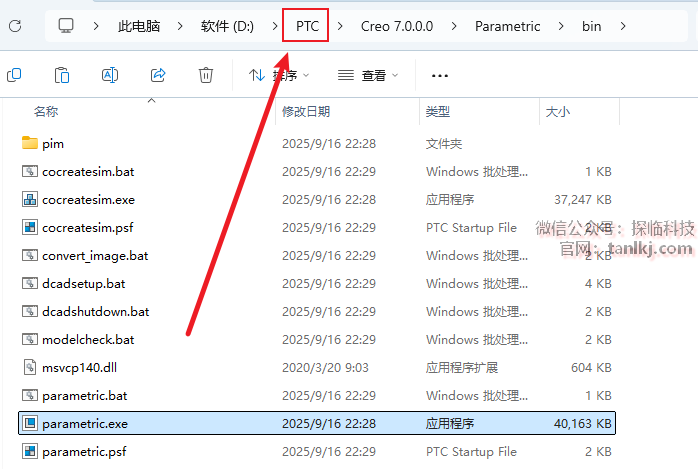
Task: Open the 排序 sort dropdown
Action: [x=279, y=75]
